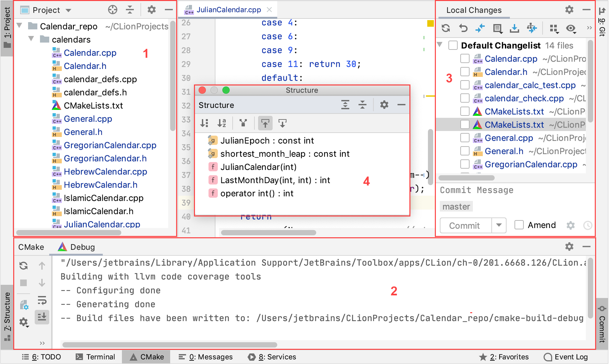Sort Structure members alphabetically
The width and height of the screenshot is (609, 364).
(x=222, y=123)
